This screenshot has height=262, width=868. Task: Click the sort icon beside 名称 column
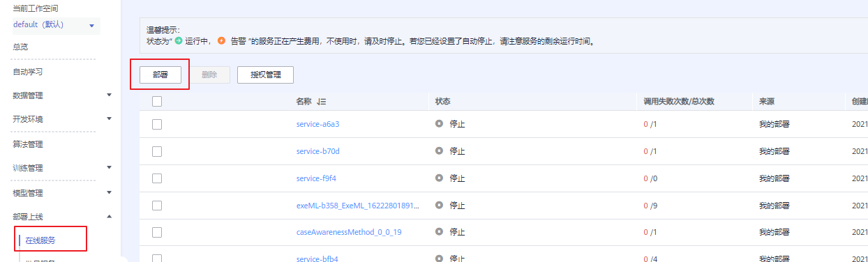tap(321, 102)
